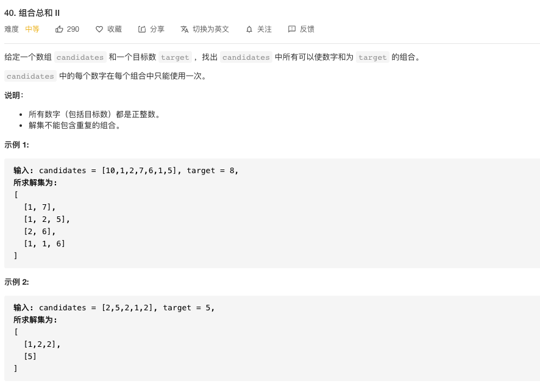The width and height of the screenshot is (540, 392).
Task: Click the example 1 input line
Action: click(x=126, y=171)
